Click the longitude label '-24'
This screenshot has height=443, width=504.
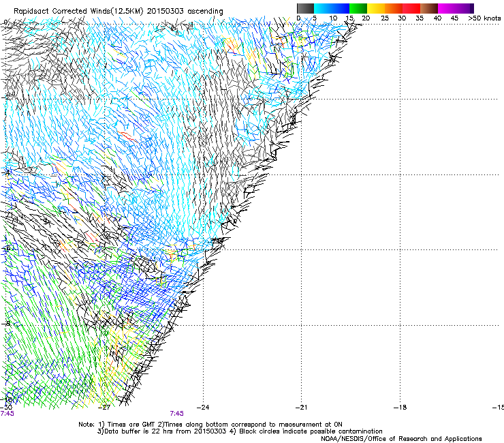[x=203, y=408]
